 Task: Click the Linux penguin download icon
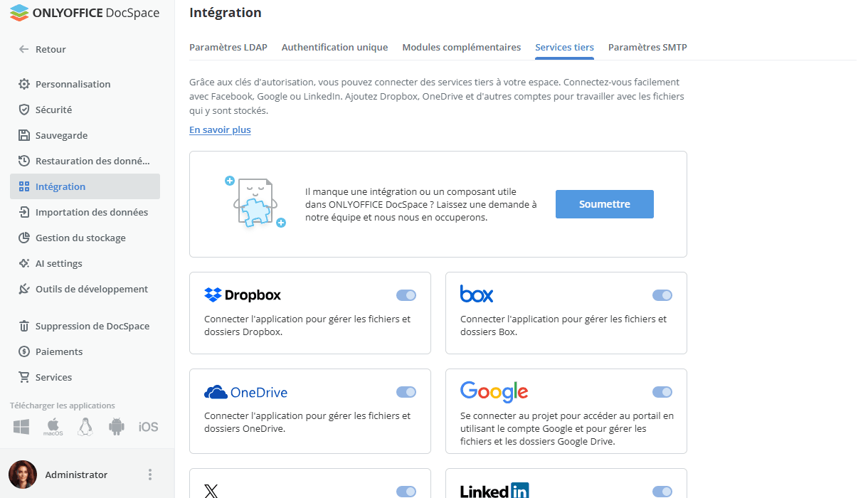coord(85,427)
